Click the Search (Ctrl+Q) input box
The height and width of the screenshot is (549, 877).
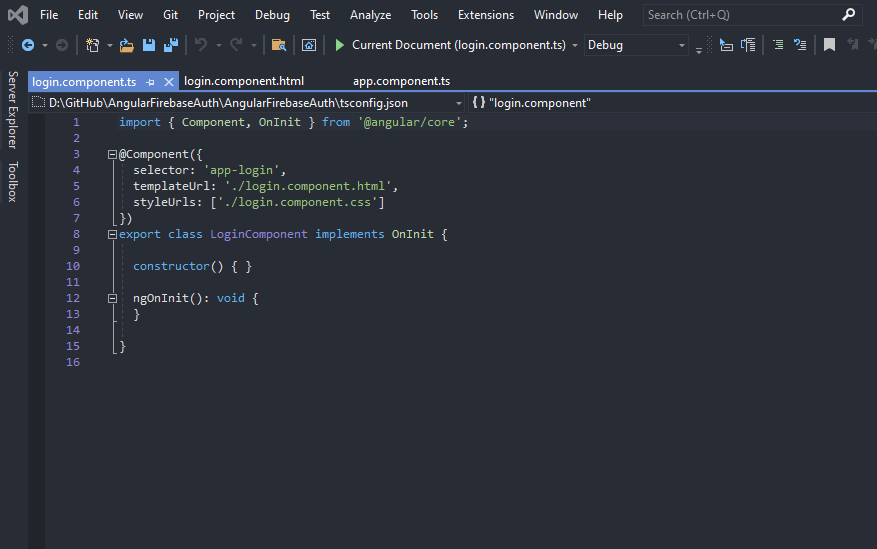click(740, 15)
